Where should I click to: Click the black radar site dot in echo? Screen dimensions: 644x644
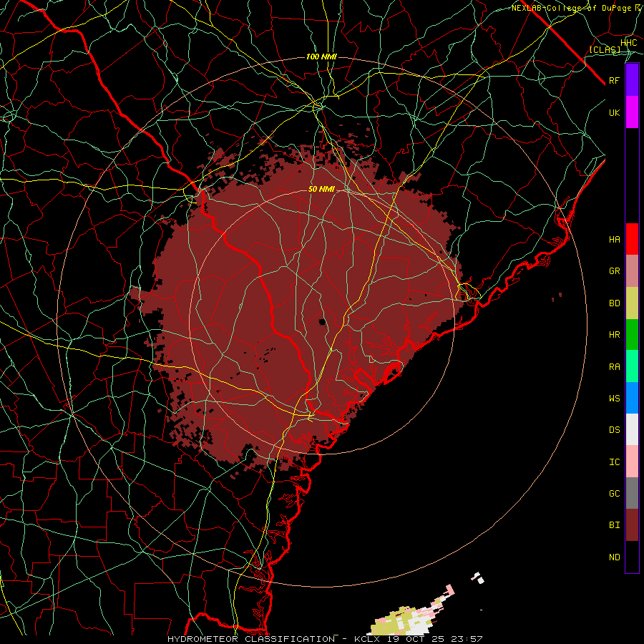323,321
